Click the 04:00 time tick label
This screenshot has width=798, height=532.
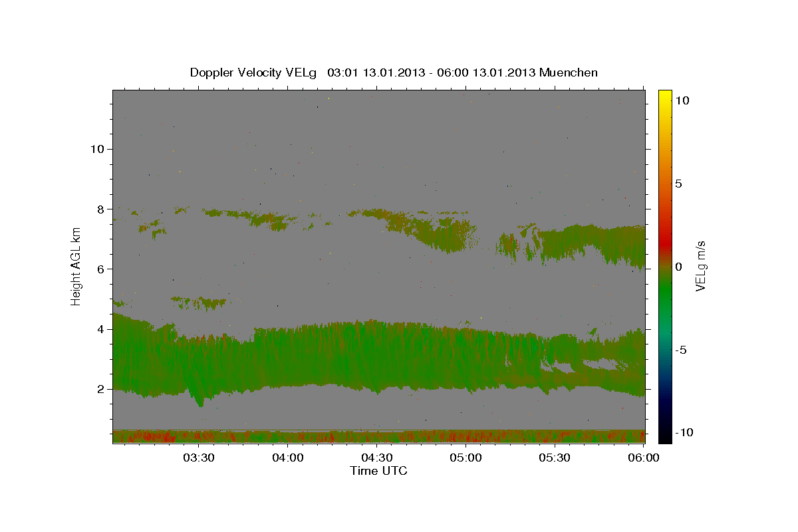(287, 458)
